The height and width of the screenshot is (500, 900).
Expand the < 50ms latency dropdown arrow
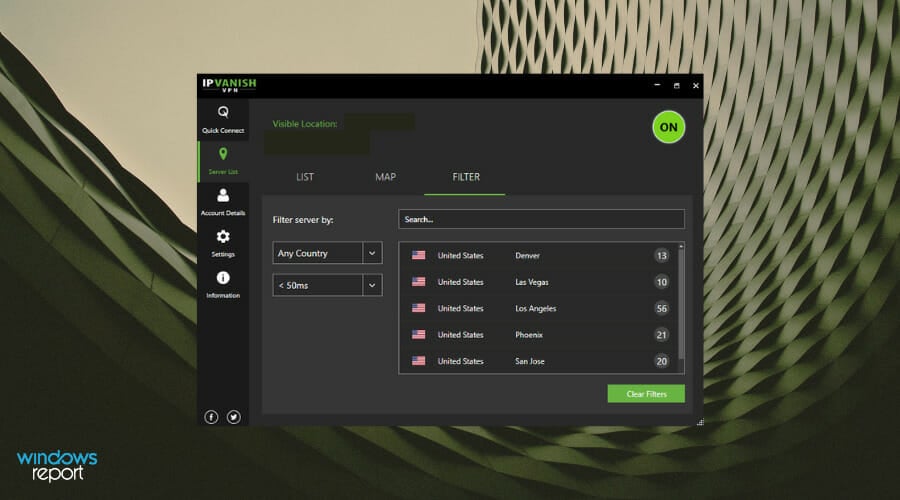pos(372,285)
